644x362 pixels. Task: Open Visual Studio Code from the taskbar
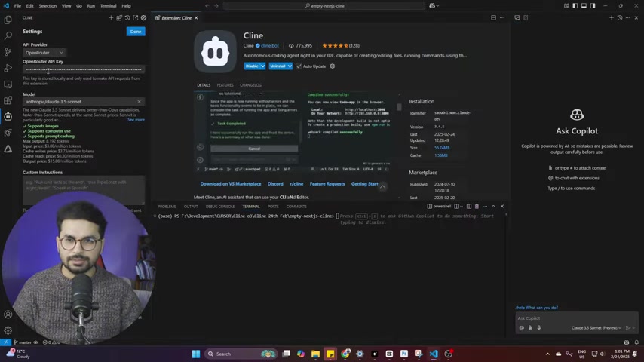click(434, 354)
